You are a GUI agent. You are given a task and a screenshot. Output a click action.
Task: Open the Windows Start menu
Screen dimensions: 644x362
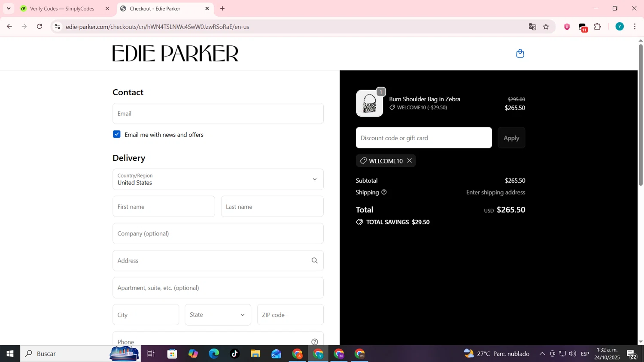10,354
